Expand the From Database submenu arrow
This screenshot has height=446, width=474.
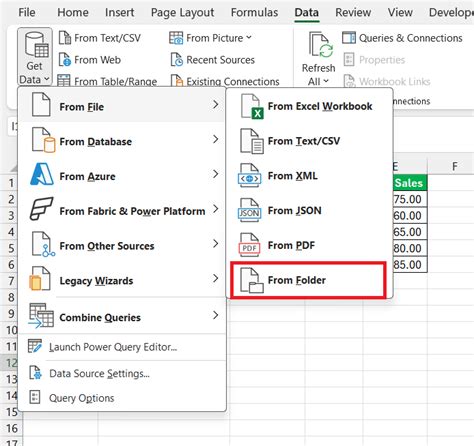[216, 139]
